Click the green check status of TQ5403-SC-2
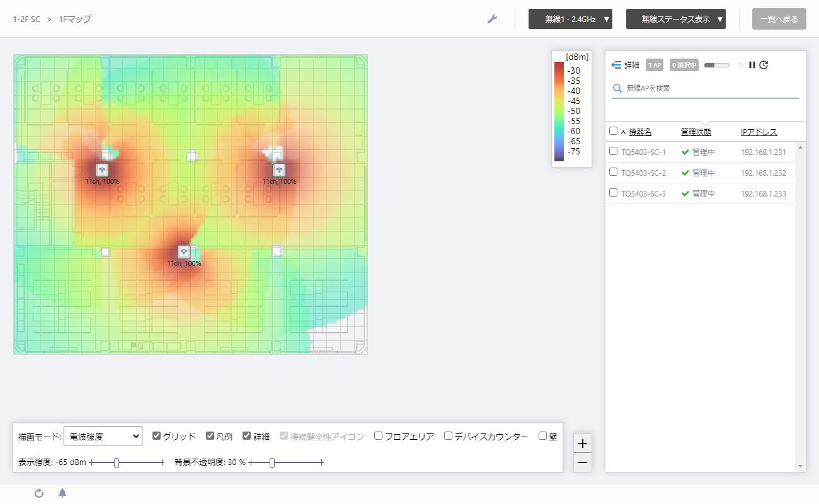The width and height of the screenshot is (819, 504). pyautogui.click(x=685, y=173)
